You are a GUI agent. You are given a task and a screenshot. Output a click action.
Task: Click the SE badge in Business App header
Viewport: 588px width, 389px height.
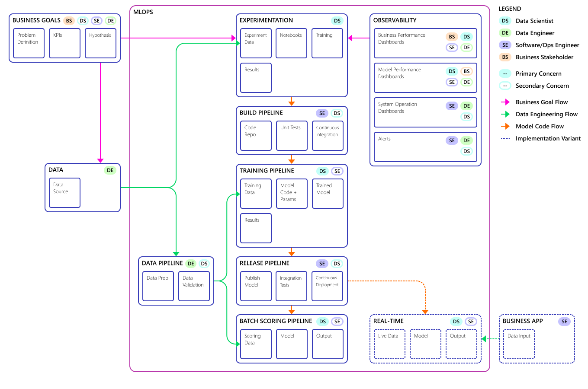(564, 322)
